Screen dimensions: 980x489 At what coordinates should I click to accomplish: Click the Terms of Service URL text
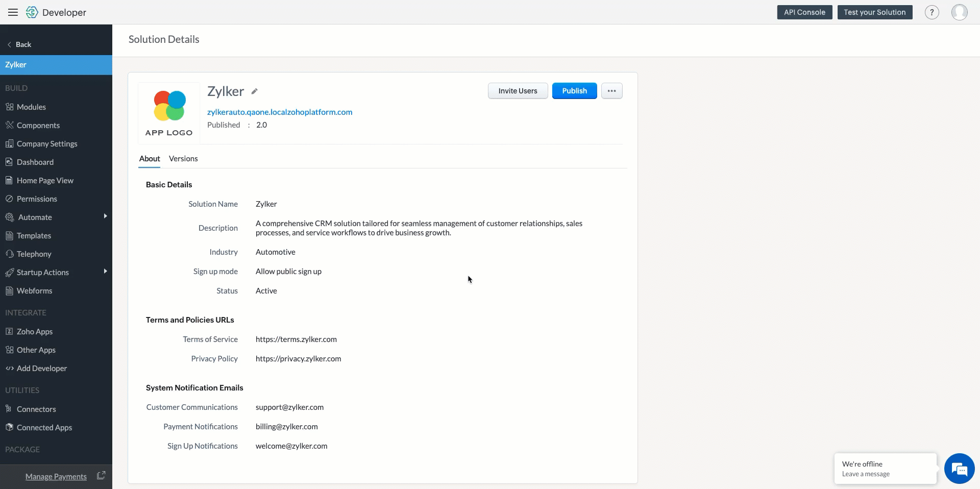296,339
